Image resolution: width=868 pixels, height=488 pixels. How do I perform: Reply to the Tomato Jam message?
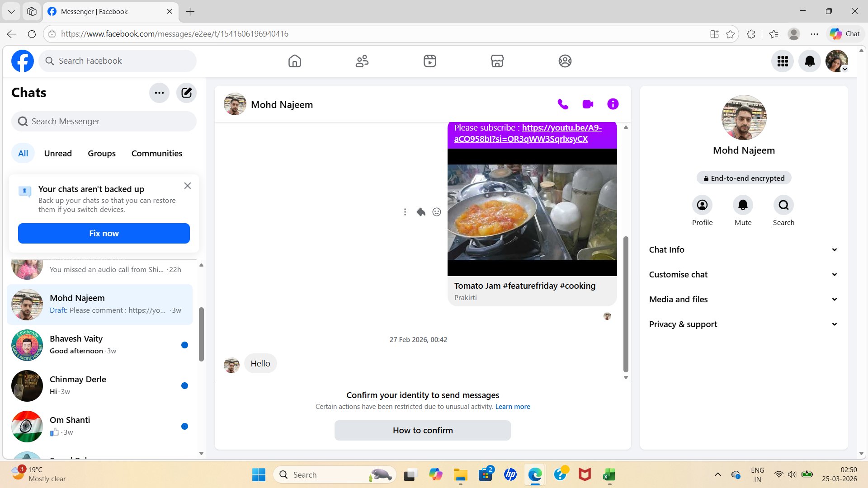pos(421,212)
